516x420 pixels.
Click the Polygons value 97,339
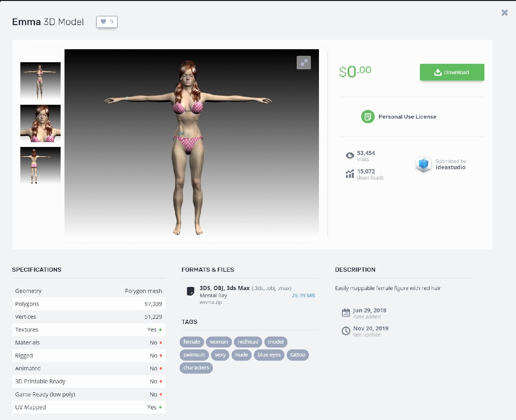click(x=153, y=304)
